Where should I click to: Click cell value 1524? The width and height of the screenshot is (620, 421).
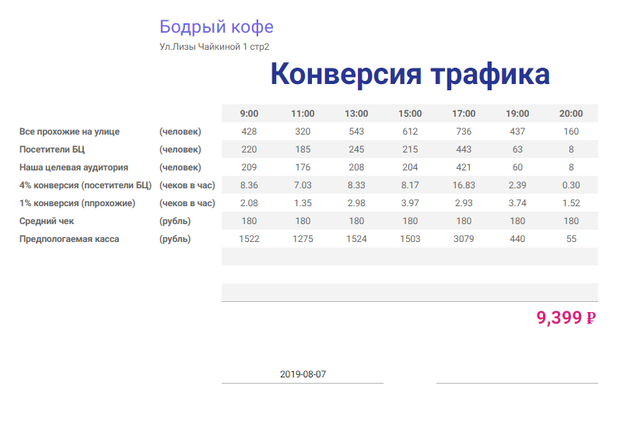click(356, 239)
